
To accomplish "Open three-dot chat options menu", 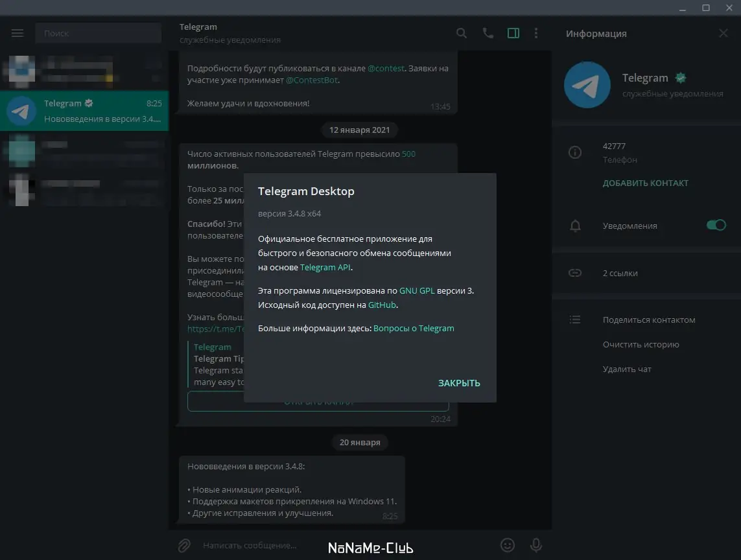I will [536, 33].
